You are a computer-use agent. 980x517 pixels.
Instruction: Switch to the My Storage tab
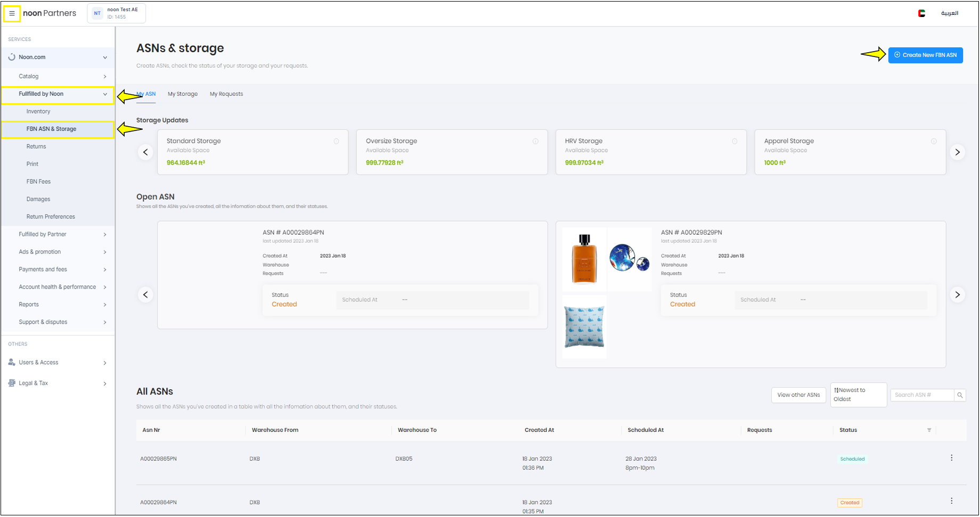pyautogui.click(x=182, y=94)
